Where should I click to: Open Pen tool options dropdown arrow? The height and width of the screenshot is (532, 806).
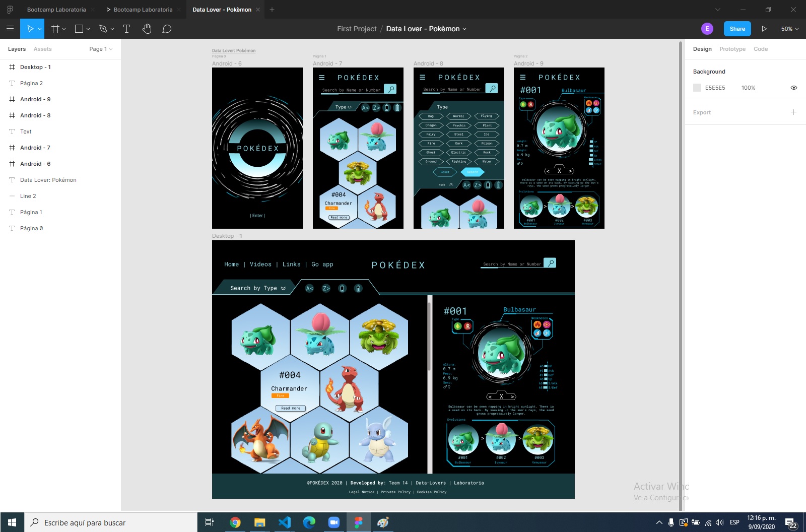tap(112, 29)
